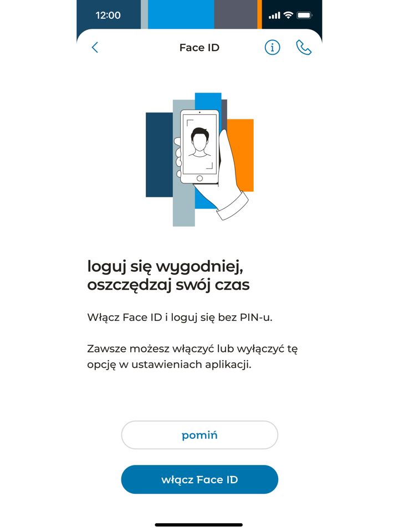
Task: Tap the home indicator bar at bottom
Action: pyautogui.click(x=199, y=525)
